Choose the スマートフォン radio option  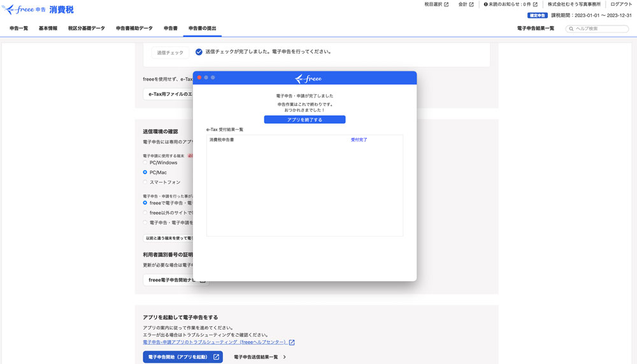click(x=145, y=182)
